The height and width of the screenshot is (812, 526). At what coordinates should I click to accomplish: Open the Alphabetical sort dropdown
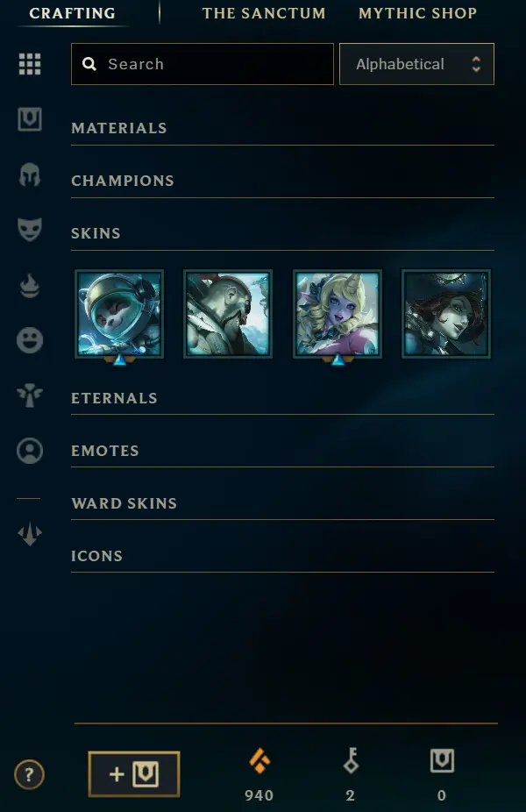click(x=416, y=64)
